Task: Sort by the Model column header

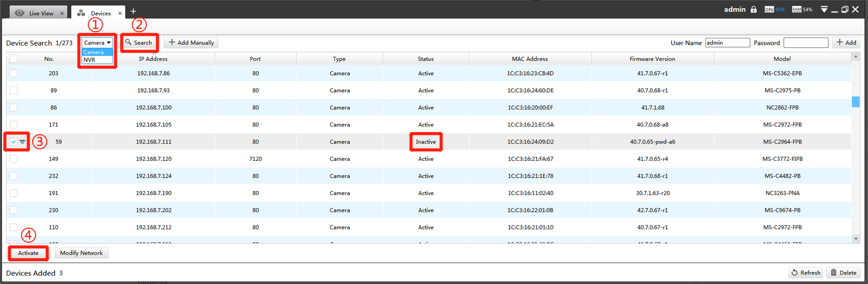Action: [x=782, y=59]
